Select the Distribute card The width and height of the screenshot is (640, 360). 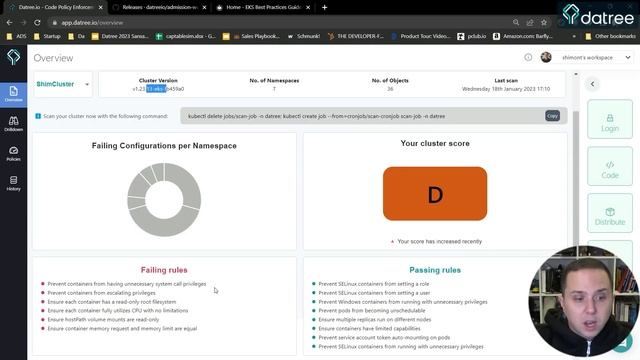point(610,213)
